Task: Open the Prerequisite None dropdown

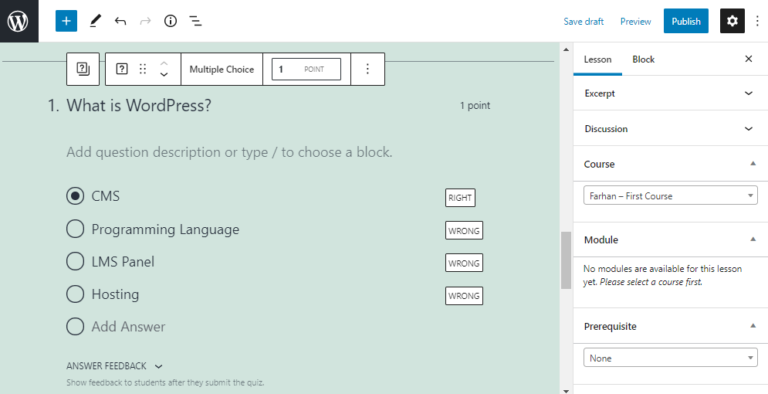Action: click(671, 358)
